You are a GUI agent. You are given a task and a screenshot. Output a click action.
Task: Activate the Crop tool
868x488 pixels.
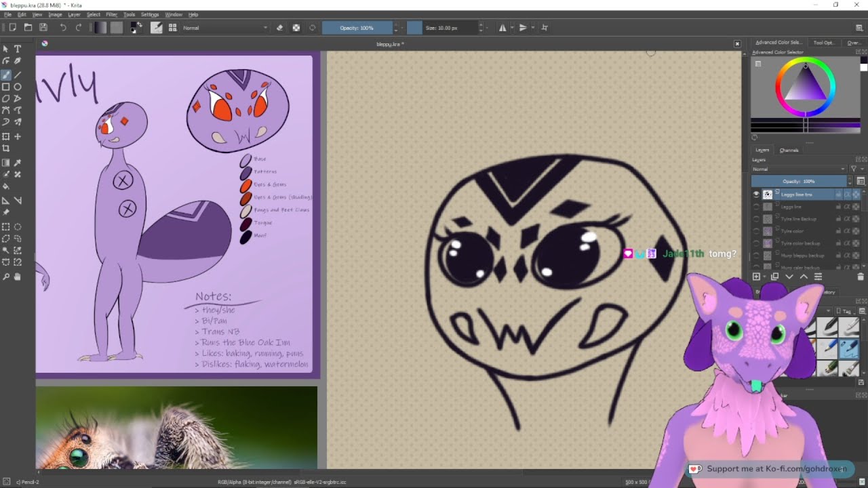[x=6, y=148]
